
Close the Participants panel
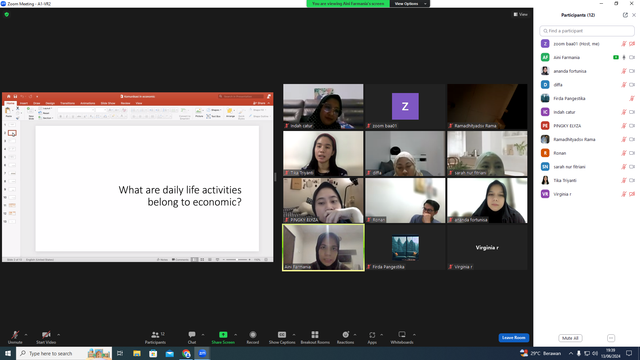[x=634, y=15]
